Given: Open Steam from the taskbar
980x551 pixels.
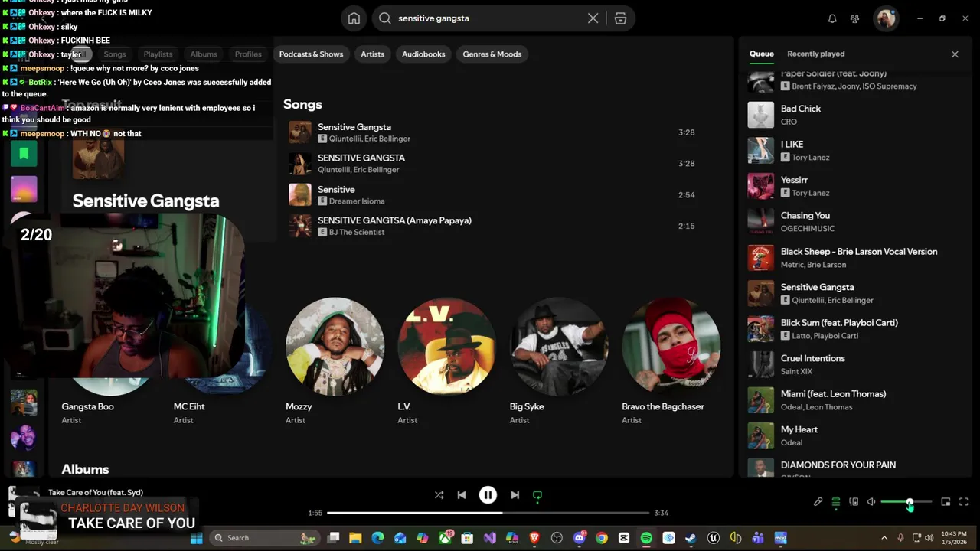Looking at the screenshot, I should click(x=691, y=538).
